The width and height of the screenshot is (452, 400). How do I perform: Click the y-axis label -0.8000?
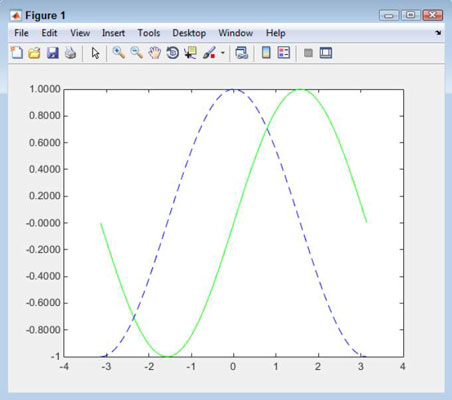tap(43, 330)
